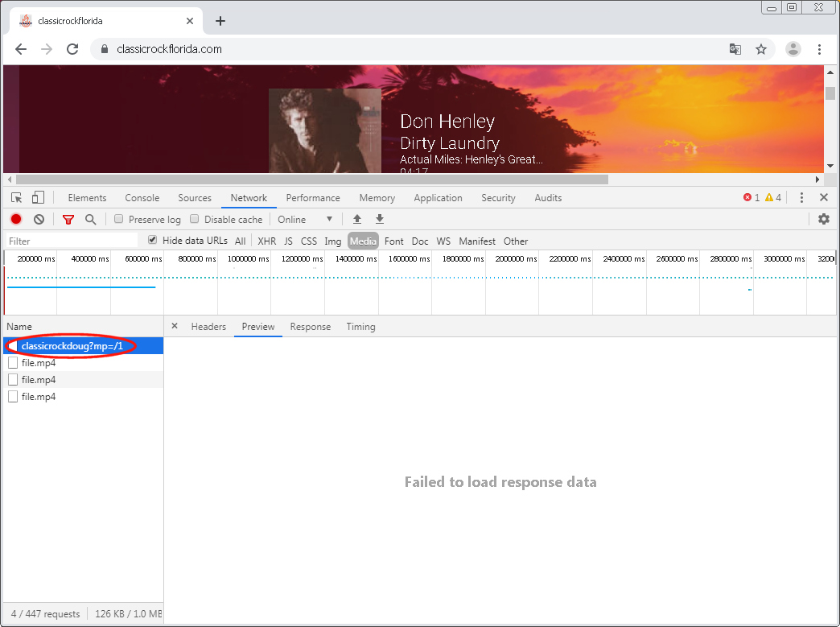Enable the Preserve log checkbox
Screen dimensions: 840x627
(x=119, y=219)
